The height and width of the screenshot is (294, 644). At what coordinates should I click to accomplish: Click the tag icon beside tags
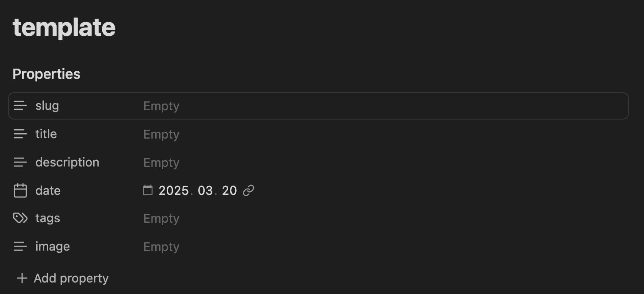click(20, 218)
